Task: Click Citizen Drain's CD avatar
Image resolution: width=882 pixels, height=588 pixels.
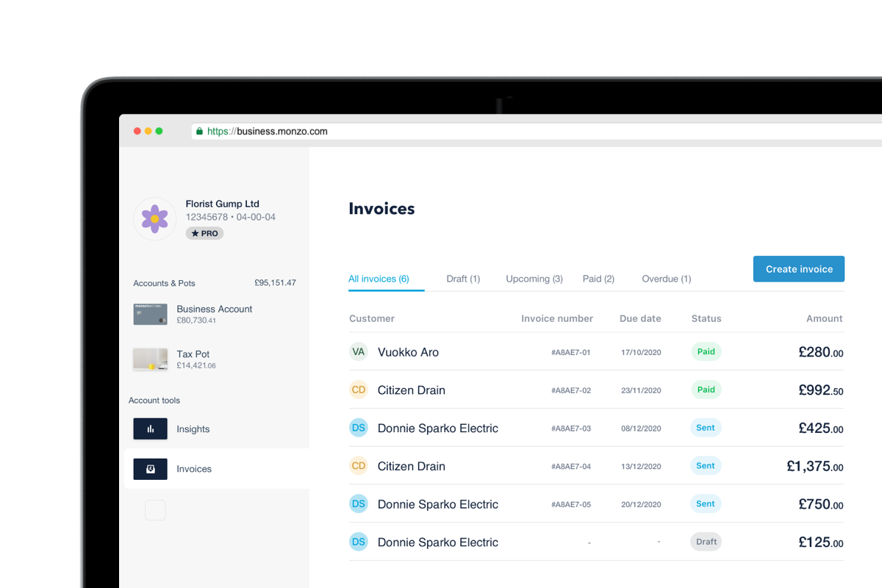Action: coord(359,390)
